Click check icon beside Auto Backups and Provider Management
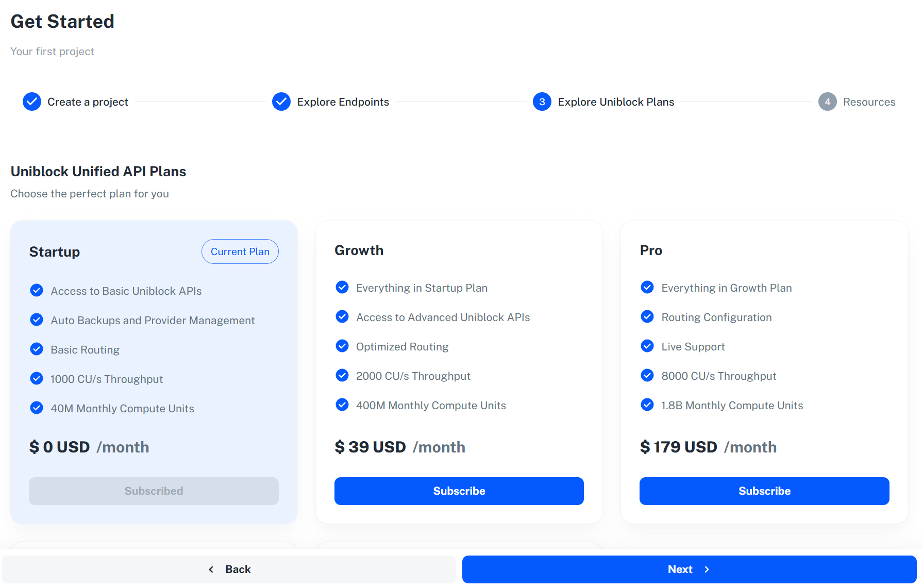This screenshot has height=588, width=923. pos(37,320)
